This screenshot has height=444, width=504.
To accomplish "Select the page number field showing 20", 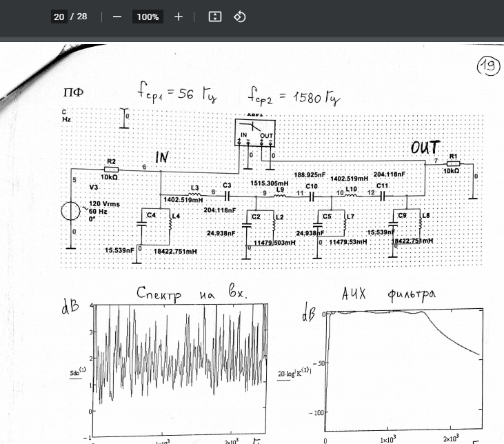I will 59,17.
